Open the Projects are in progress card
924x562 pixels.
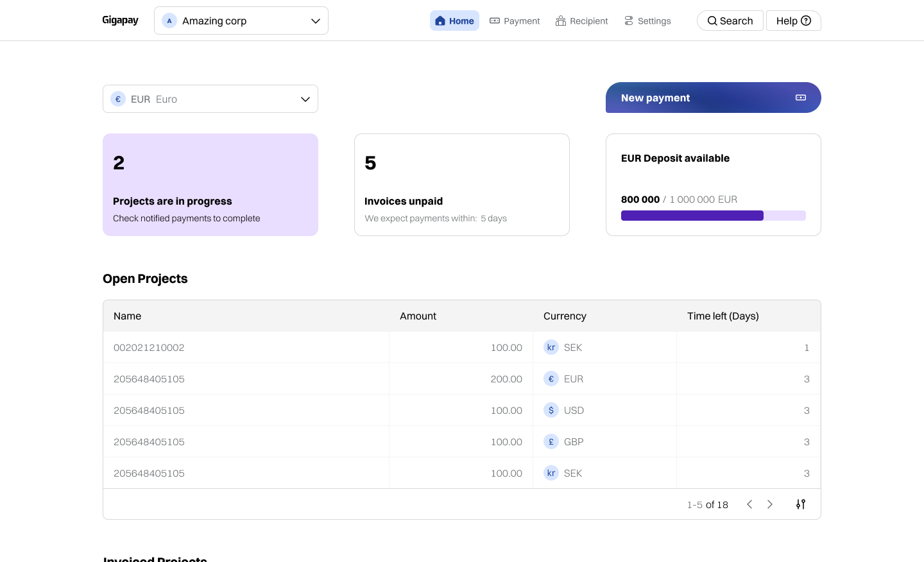click(210, 185)
